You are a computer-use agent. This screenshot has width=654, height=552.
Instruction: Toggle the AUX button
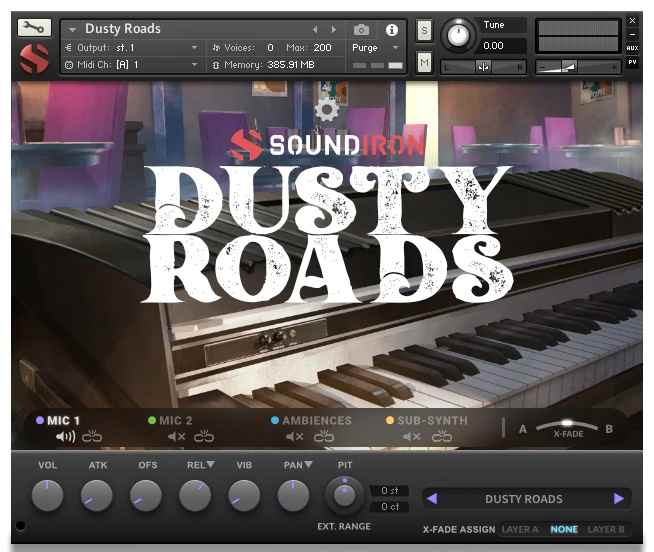coord(632,48)
